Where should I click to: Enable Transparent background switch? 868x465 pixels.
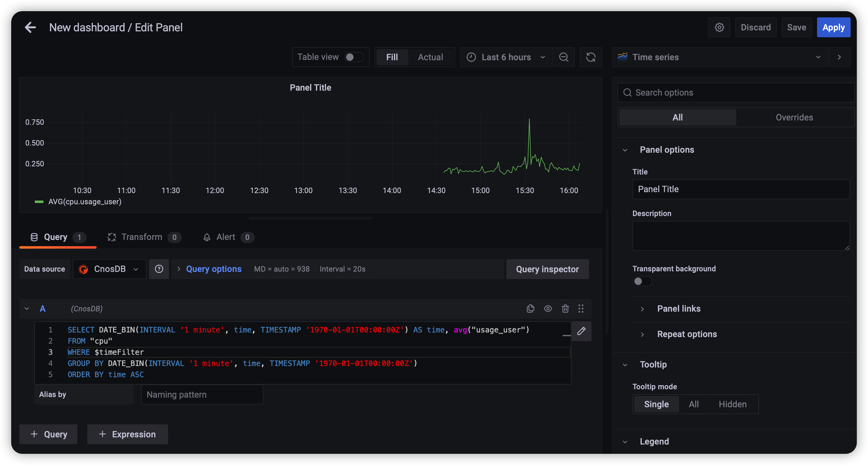tap(642, 281)
